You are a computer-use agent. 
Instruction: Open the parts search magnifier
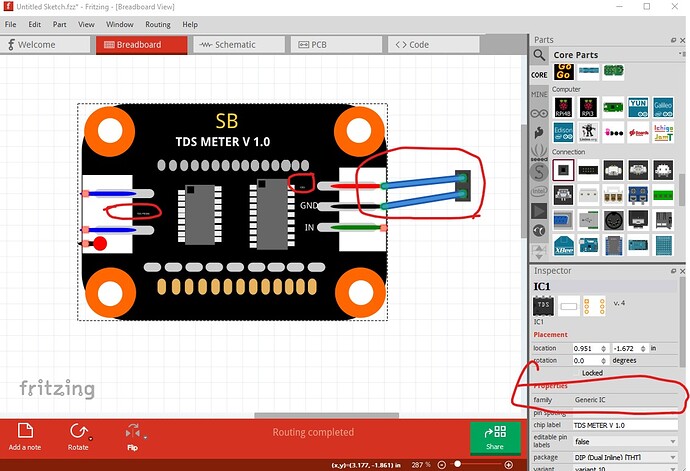coord(539,55)
